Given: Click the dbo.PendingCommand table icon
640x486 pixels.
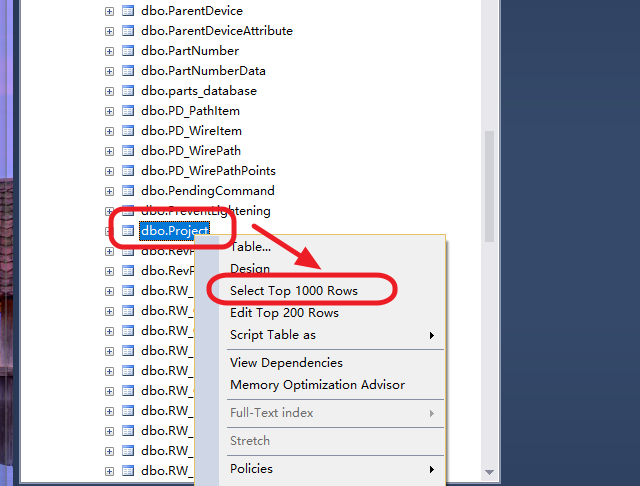Looking at the screenshot, I should 128,191.
